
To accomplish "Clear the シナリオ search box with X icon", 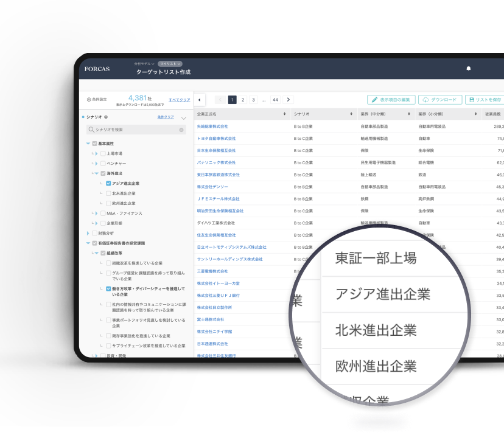I will point(181,130).
